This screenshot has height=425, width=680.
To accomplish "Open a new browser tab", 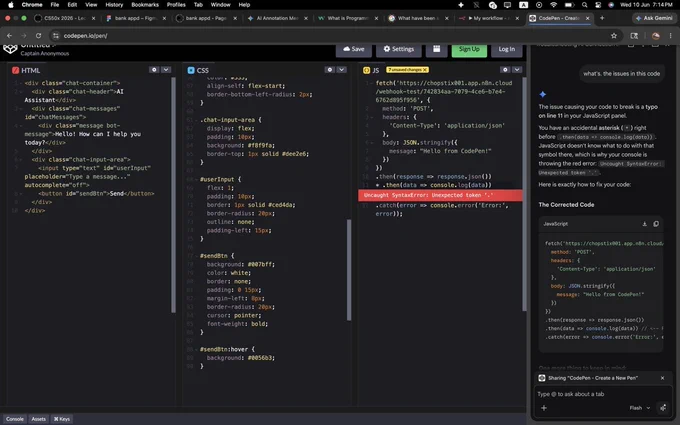I will click(x=602, y=18).
